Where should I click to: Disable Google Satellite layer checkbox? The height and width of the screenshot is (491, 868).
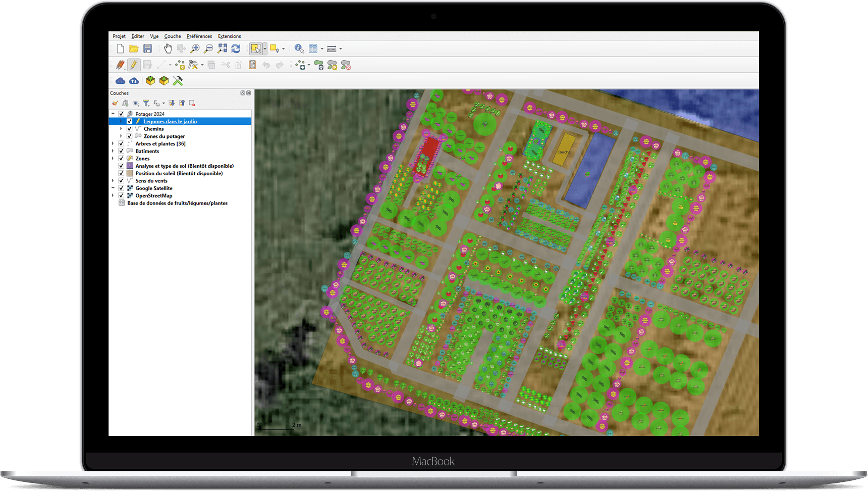coord(121,188)
